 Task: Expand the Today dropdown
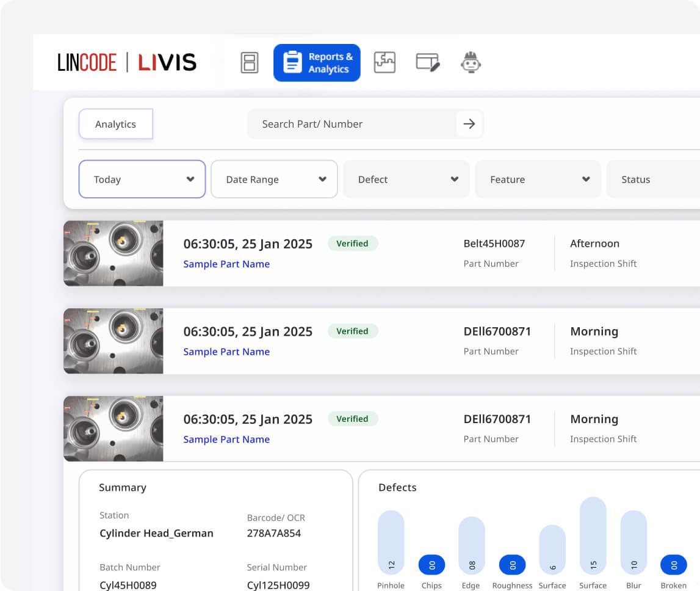click(x=142, y=179)
